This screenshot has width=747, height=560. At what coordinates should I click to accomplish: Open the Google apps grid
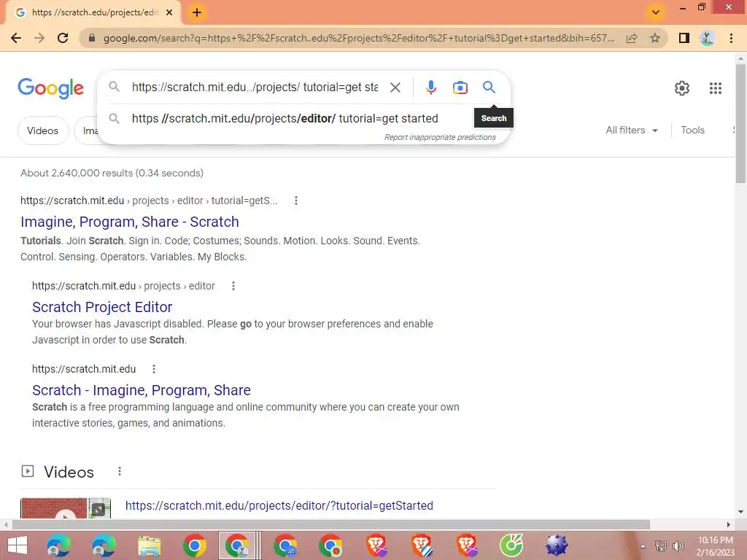click(715, 88)
